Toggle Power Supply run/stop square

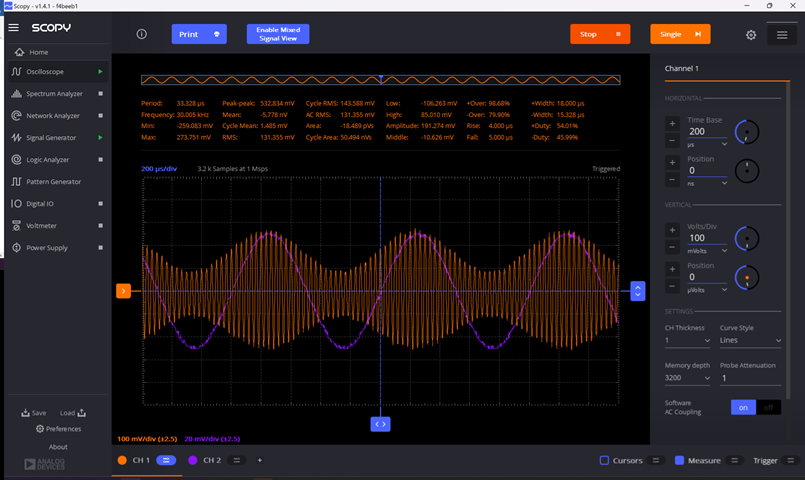click(101, 248)
